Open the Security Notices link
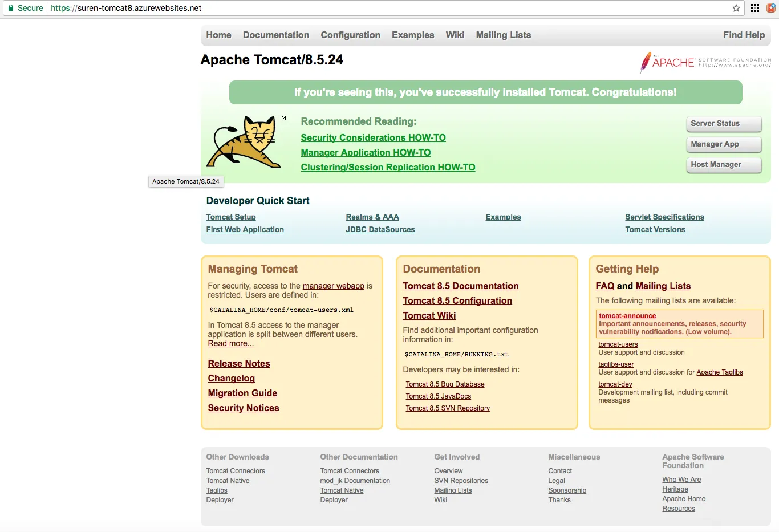Screen dimensions: 779x532 pyautogui.click(x=244, y=408)
